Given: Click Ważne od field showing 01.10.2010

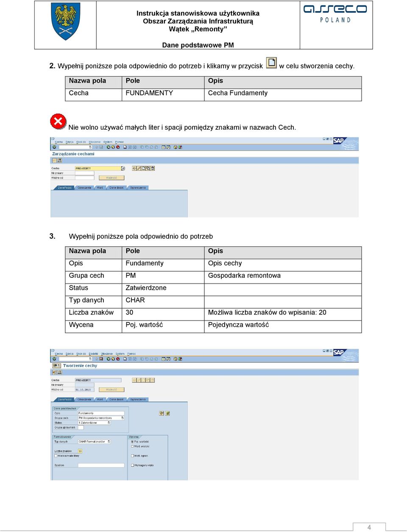Looking at the screenshot, I should (84, 390).
